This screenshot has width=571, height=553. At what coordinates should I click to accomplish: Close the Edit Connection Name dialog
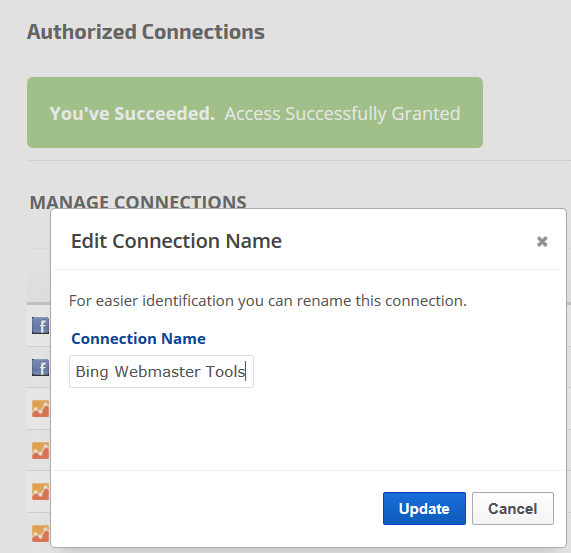click(x=542, y=241)
